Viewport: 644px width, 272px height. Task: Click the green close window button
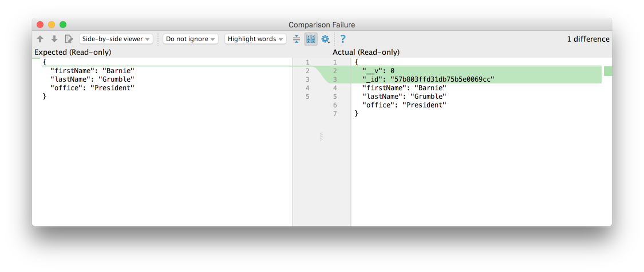[x=63, y=25]
